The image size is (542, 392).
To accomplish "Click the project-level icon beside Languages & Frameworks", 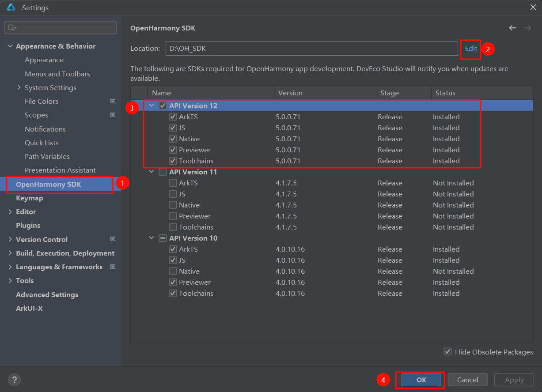I will click(113, 267).
